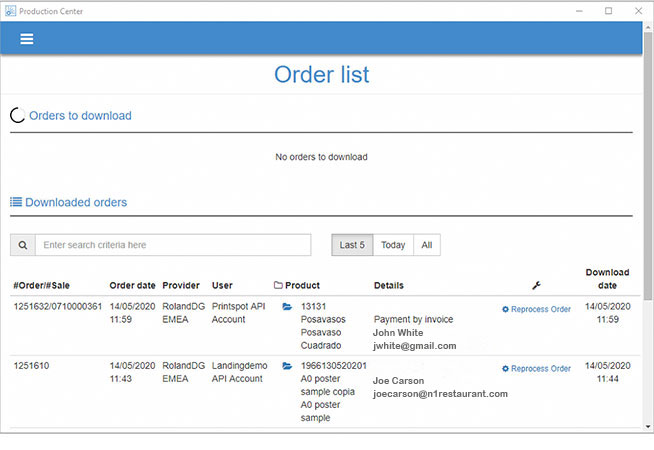Click the wrench icon column header

click(536, 285)
